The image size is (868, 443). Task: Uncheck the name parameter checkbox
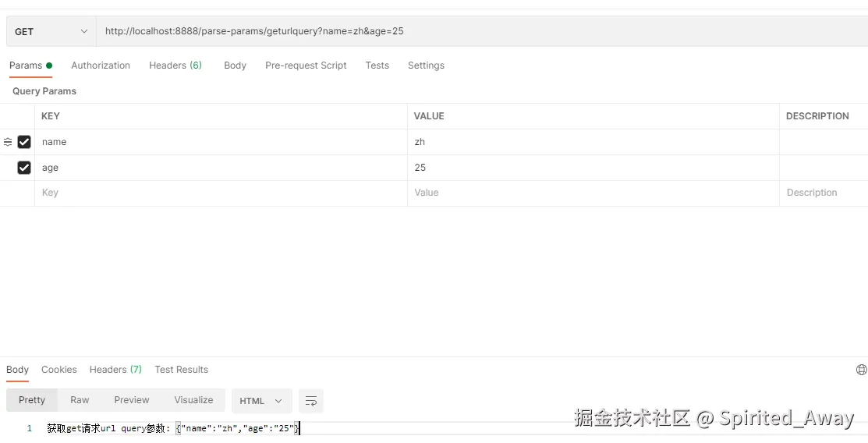24,142
